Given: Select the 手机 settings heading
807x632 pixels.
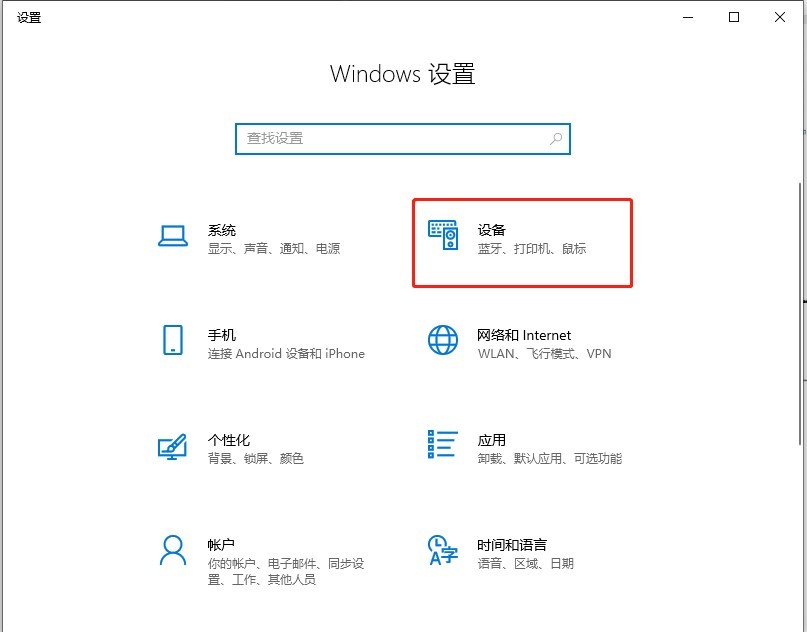Looking at the screenshot, I should (222, 335).
